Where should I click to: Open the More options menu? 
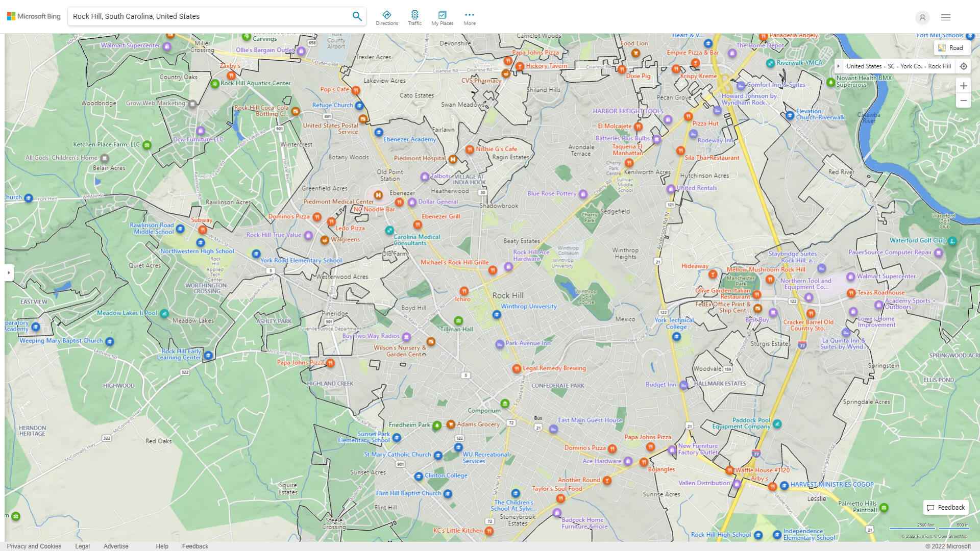469,17
